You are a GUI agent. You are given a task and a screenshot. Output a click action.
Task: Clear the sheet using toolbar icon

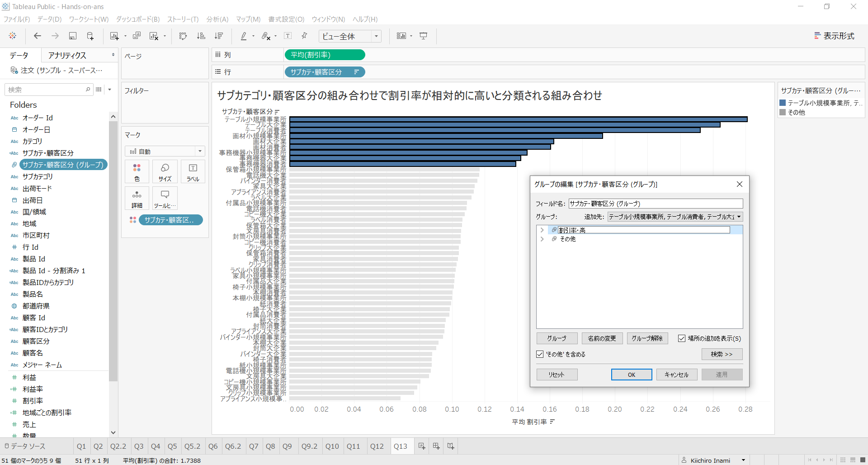tap(154, 36)
